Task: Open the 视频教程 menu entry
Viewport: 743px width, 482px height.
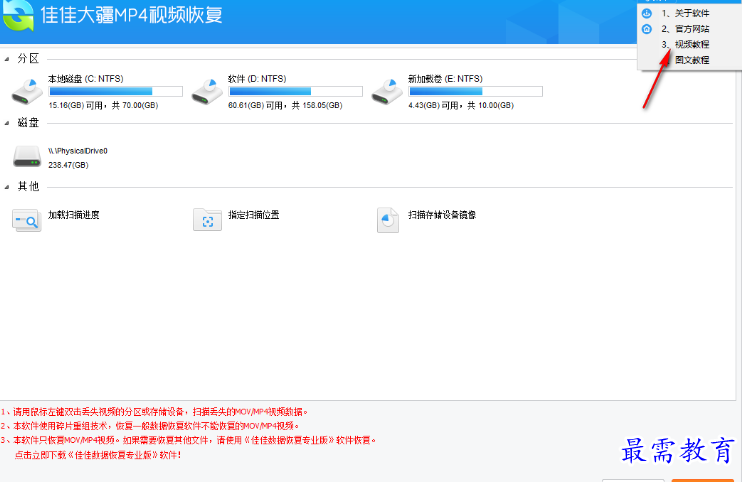Action: (685, 45)
